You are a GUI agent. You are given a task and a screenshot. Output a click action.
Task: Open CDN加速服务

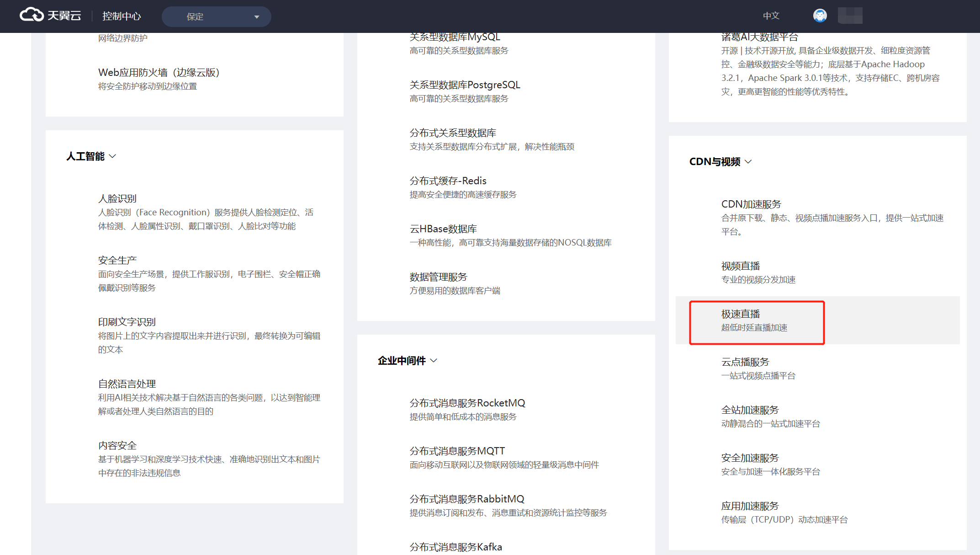(x=751, y=204)
